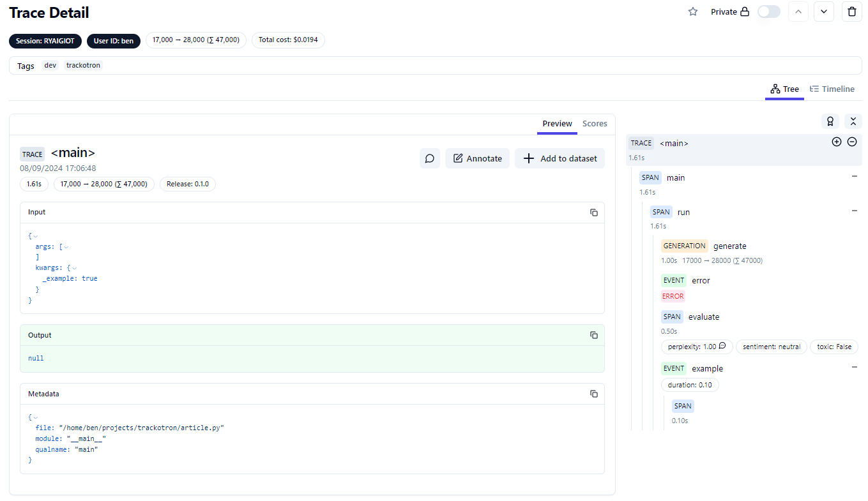This screenshot has height=501, width=868.
Task: Toggle scores display with badge icon
Action: (830, 121)
